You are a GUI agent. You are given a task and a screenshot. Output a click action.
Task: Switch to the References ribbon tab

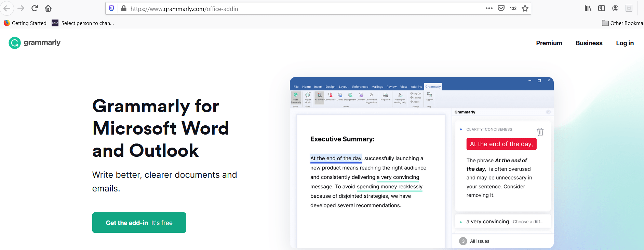click(360, 87)
